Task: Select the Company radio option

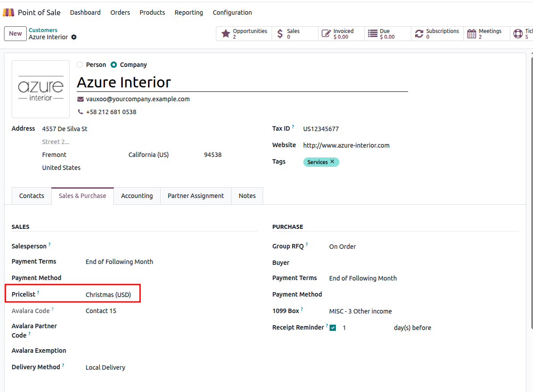Action: point(114,65)
